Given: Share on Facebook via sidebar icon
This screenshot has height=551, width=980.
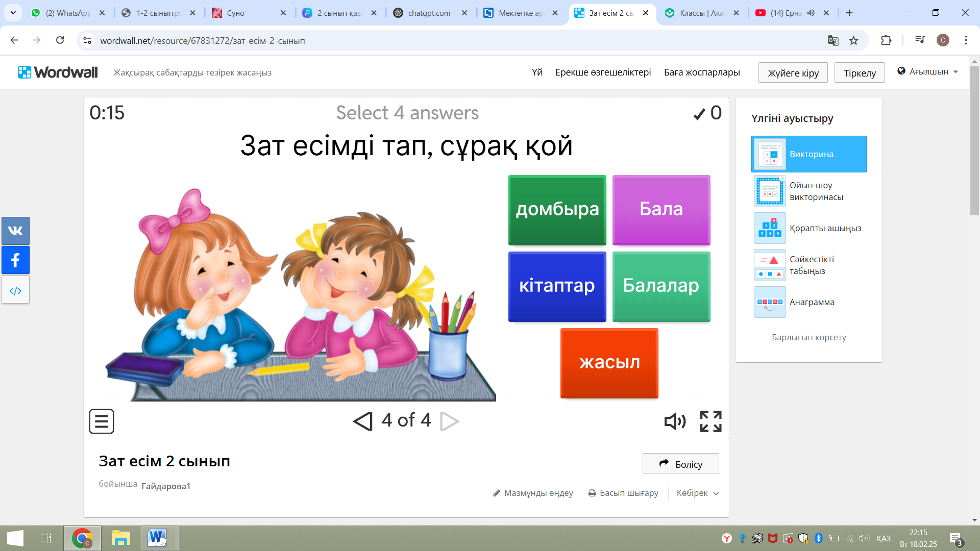Looking at the screenshot, I should click(x=15, y=260).
